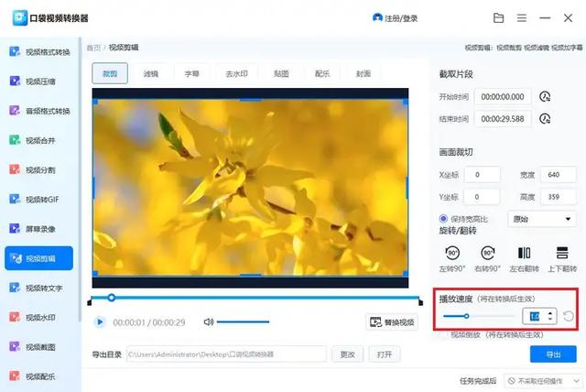Click the app logo 口袋视频转换器

pyautogui.click(x=20, y=17)
